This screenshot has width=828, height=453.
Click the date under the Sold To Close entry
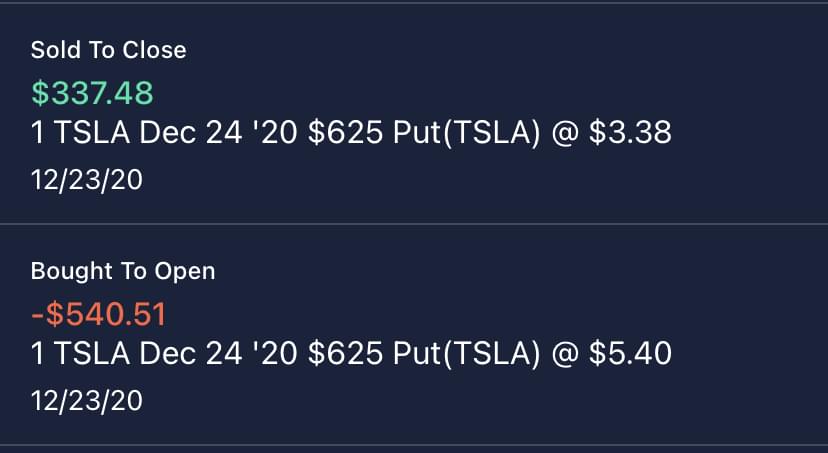click(86, 180)
